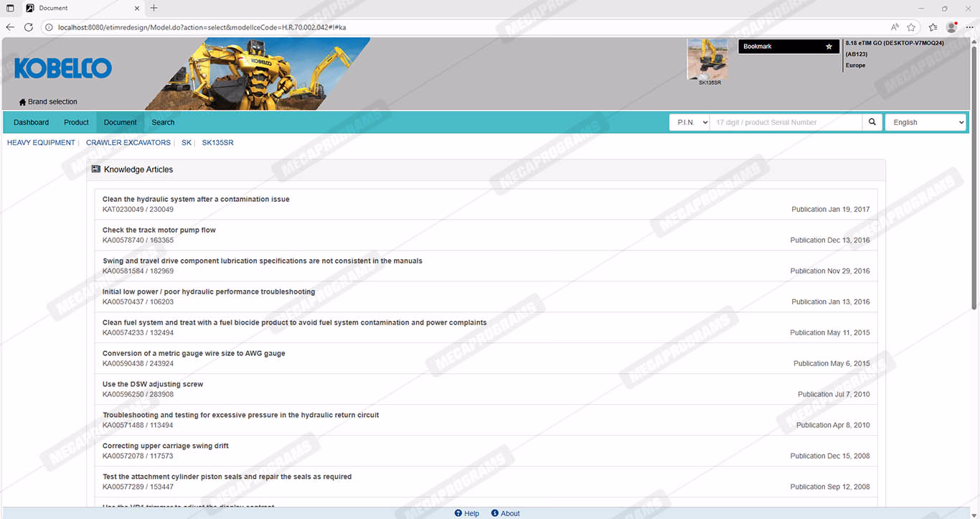Click the browser back arrow

click(10, 27)
